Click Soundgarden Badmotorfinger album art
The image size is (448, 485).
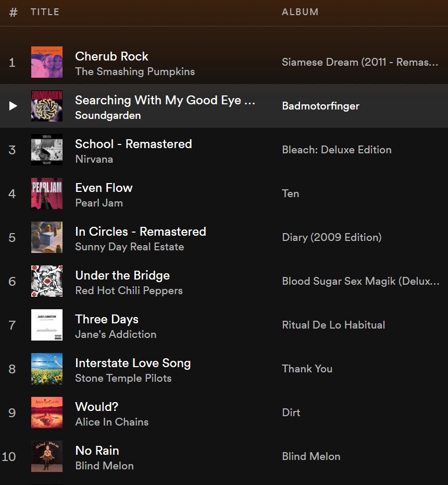(x=47, y=106)
